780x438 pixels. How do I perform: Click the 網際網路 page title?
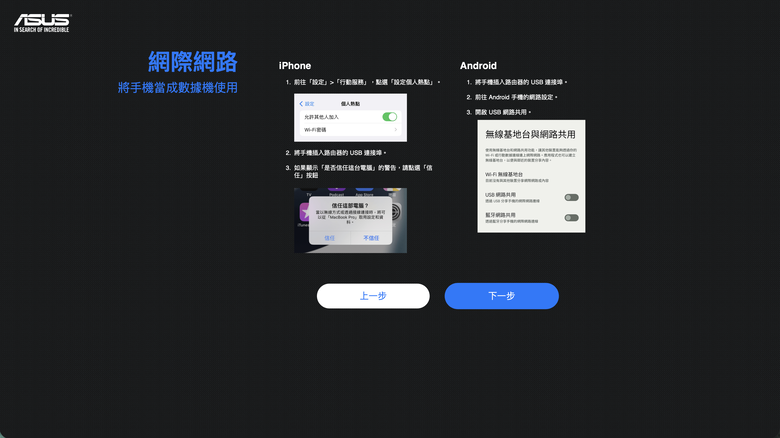pyautogui.click(x=193, y=62)
